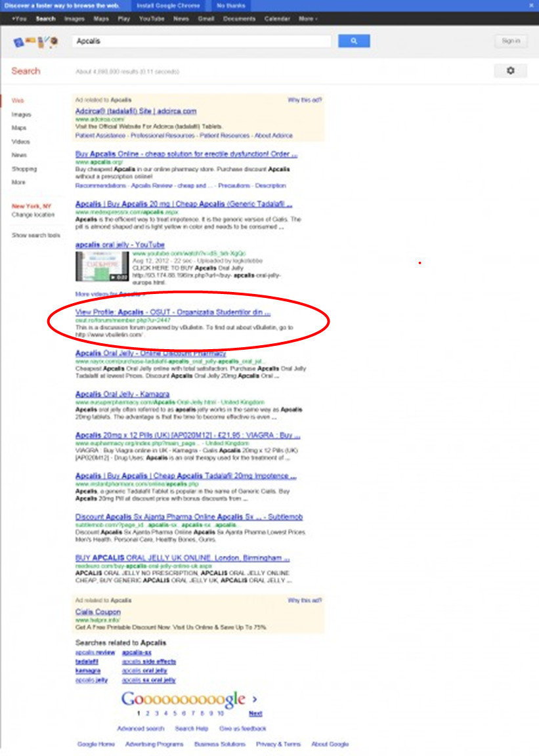The height and width of the screenshot is (756, 539).
Task: Search related term tadalafil
Action: tap(87, 661)
